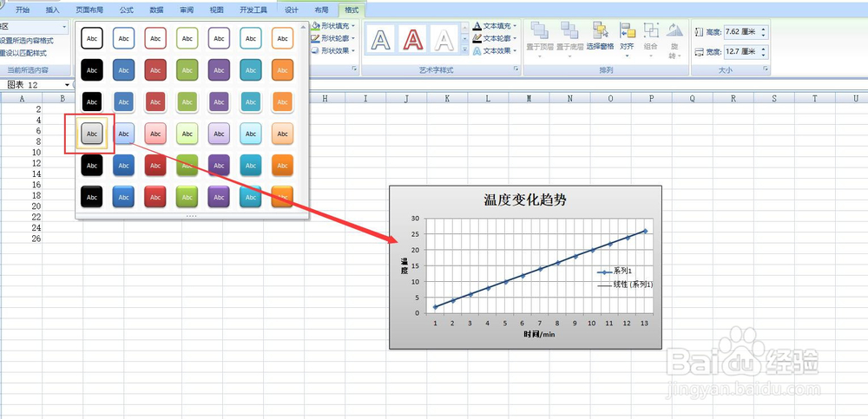Viewport: 868px width, 419px height.
Task: Click the 组合 group icon
Action: (x=651, y=30)
